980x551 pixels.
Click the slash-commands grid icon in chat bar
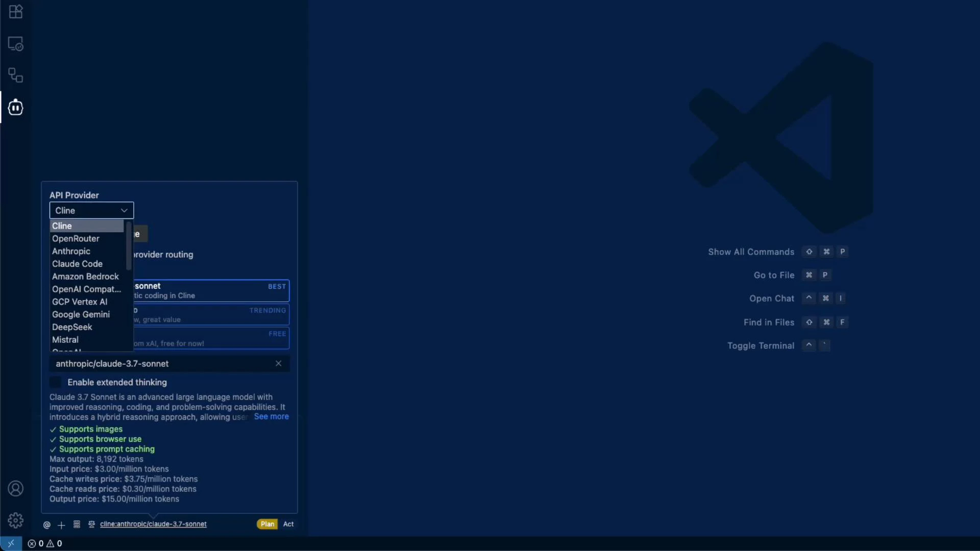click(76, 524)
